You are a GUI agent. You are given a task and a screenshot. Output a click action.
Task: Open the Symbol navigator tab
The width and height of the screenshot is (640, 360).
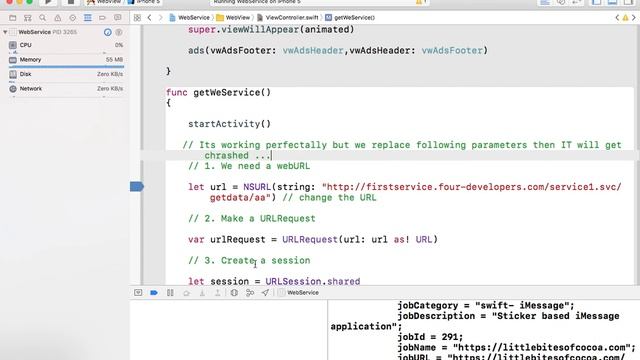pyautogui.click(x=28, y=18)
